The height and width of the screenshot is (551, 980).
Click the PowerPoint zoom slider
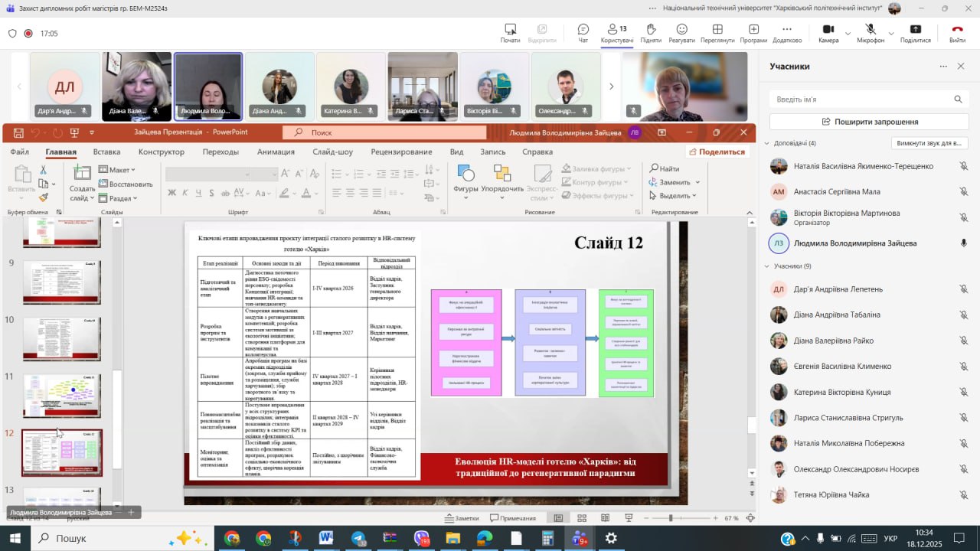pos(671,518)
